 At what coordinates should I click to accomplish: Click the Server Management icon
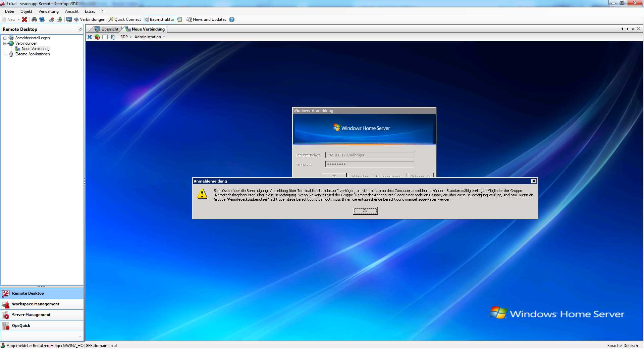tap(6, 315)
